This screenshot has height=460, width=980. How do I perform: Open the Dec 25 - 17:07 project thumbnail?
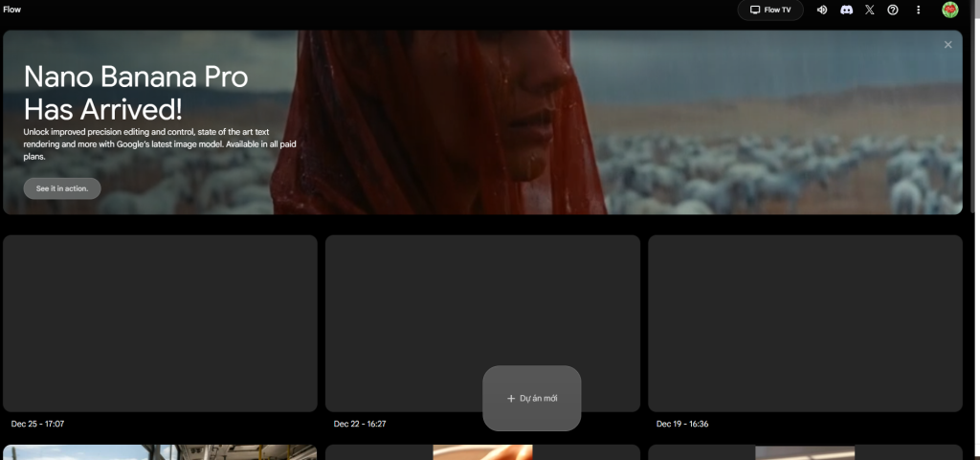(160, 323)
